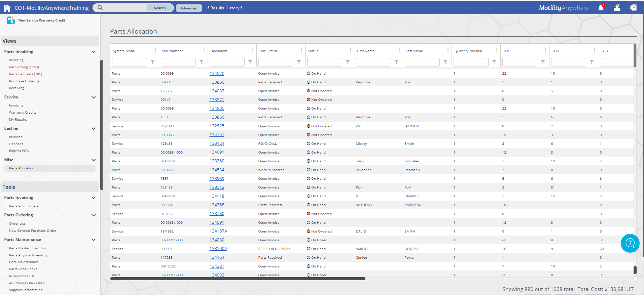Collapse the Parts Ordering section
Viewport: 644px width, 295px height.
[x=94, y=215]
